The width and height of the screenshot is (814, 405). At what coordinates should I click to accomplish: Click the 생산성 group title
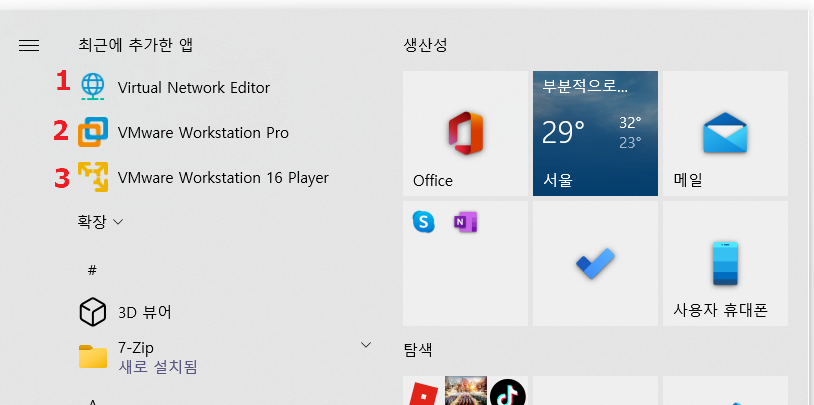[425, 45]
